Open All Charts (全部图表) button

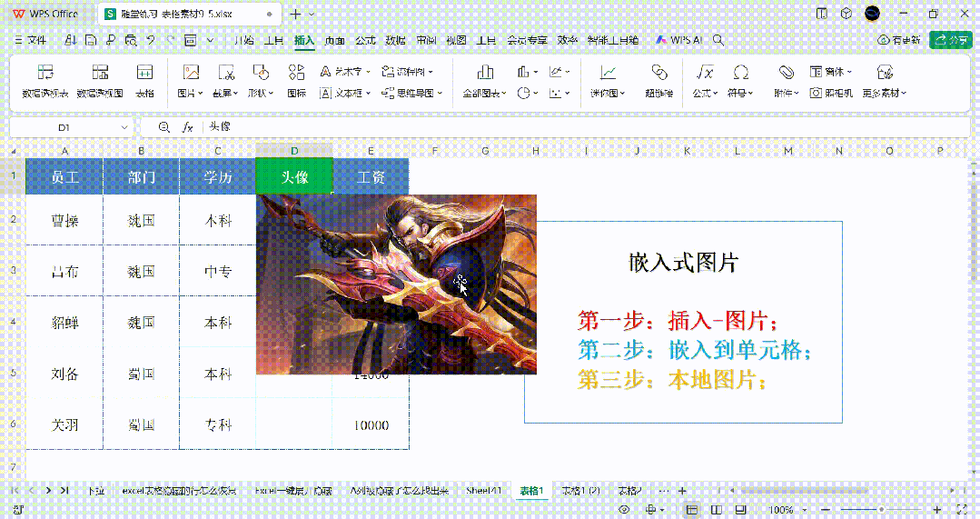(x=485, y=81)
